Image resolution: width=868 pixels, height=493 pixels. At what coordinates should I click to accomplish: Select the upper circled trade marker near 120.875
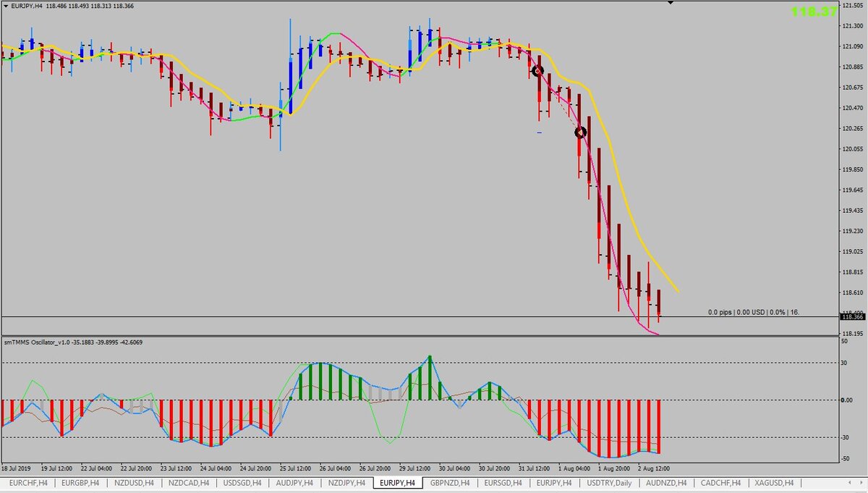coord(537,71)
